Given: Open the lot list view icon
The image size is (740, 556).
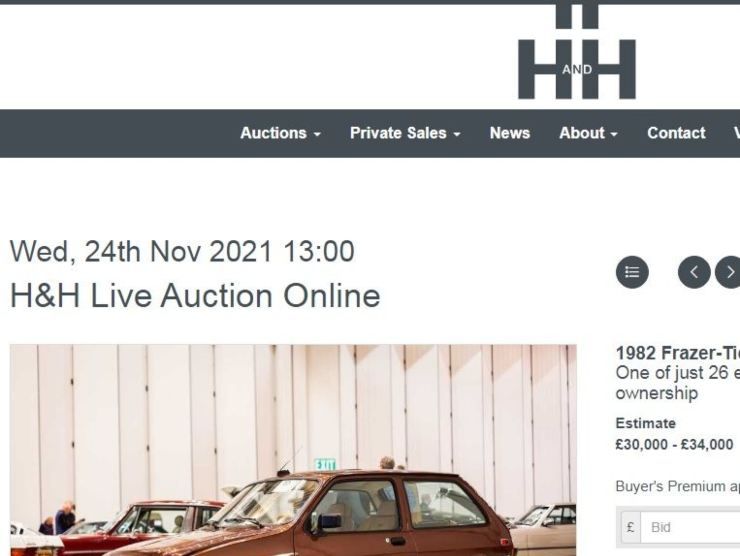Looking at the screenshot, I should (632, 272).
